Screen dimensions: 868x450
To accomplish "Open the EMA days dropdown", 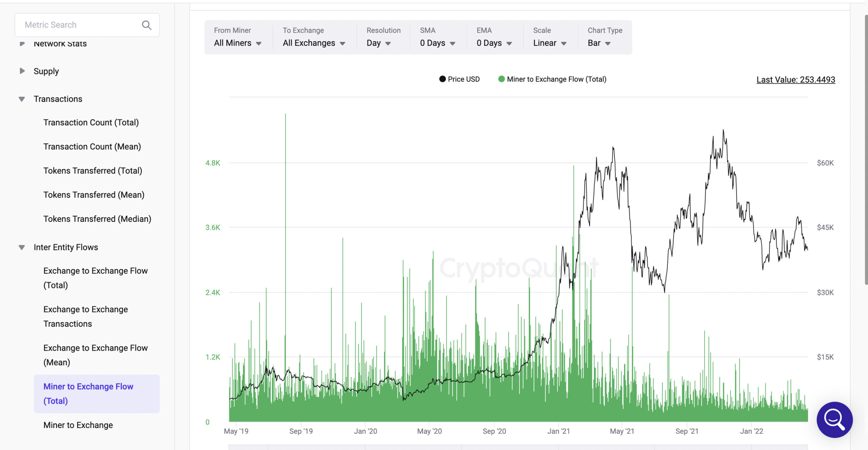I will [494, 43].
